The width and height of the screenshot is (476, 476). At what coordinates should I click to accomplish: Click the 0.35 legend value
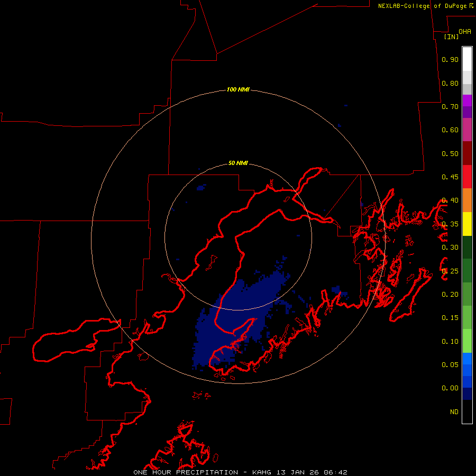click(x=450, y=224)
